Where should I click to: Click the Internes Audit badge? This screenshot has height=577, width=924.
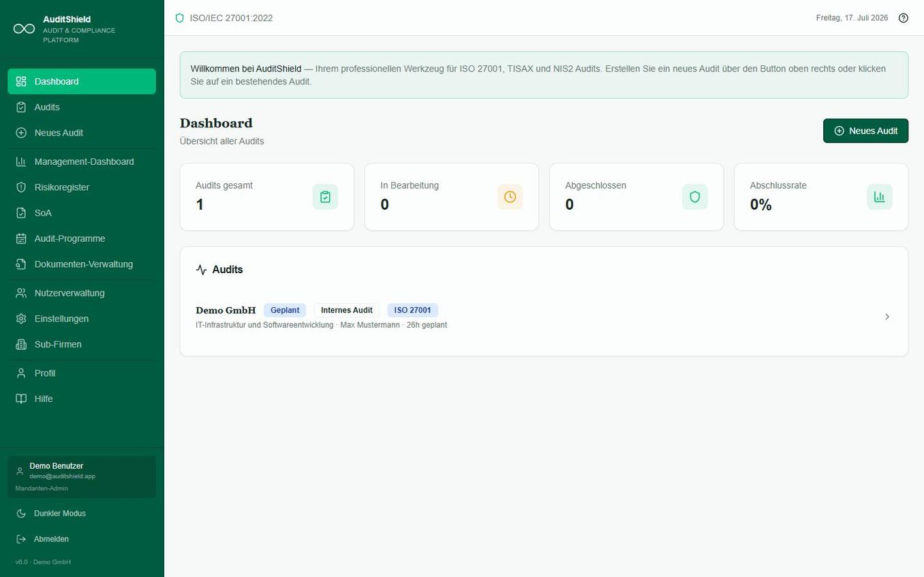pyautogui.click(x=347, y=310)
